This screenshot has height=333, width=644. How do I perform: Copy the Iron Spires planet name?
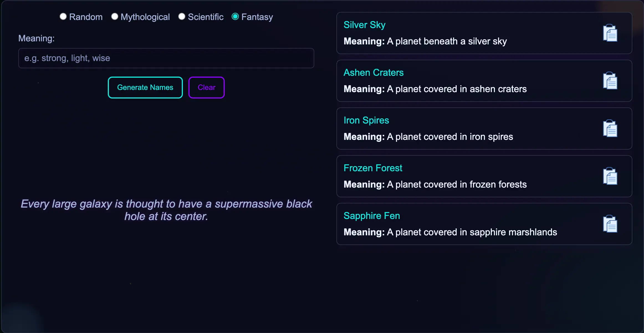point(610,128)
